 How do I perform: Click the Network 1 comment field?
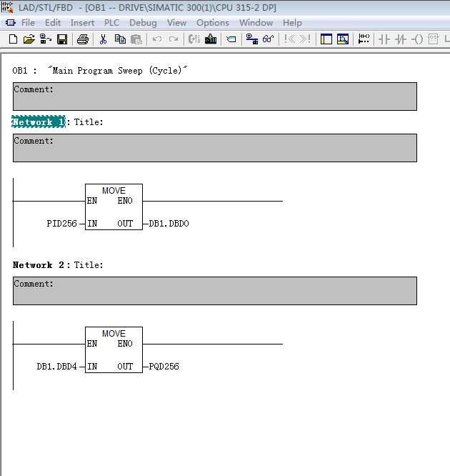[215, 148]
